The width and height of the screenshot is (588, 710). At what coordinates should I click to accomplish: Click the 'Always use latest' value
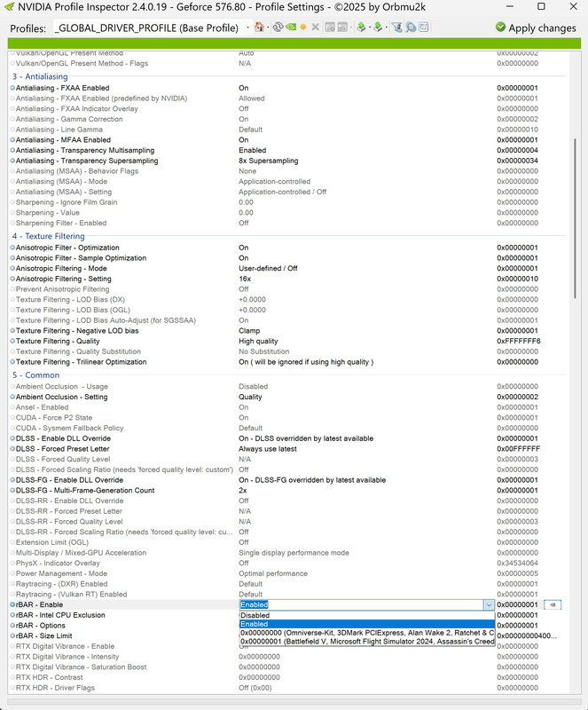point(268,449)
